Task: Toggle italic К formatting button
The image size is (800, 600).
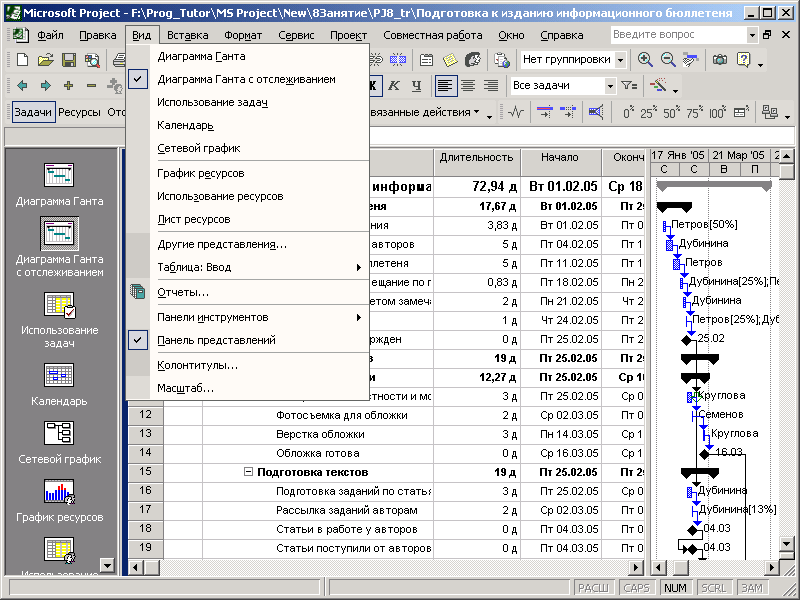Action: 393,86
